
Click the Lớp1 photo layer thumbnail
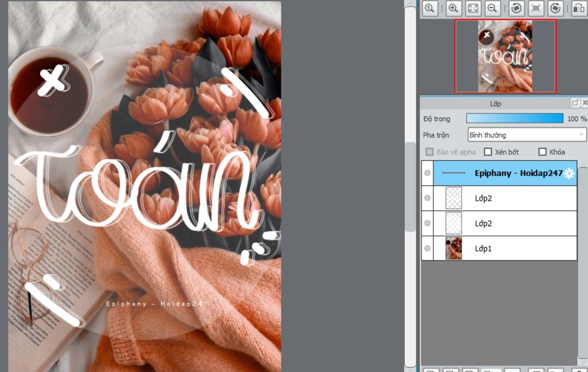454,248
